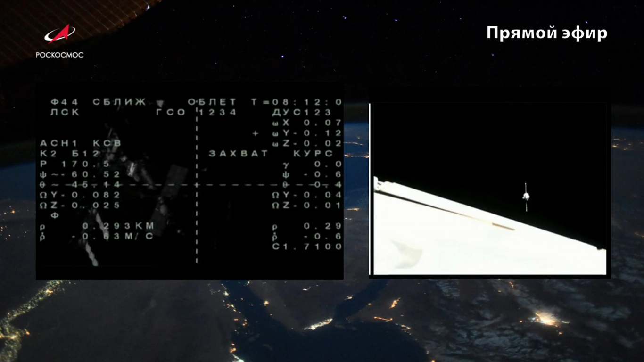Click the ΩY-0.082 reading
The height and width of the screenshot is (362, 644).
pyautogui.click(x=80, y=195)
